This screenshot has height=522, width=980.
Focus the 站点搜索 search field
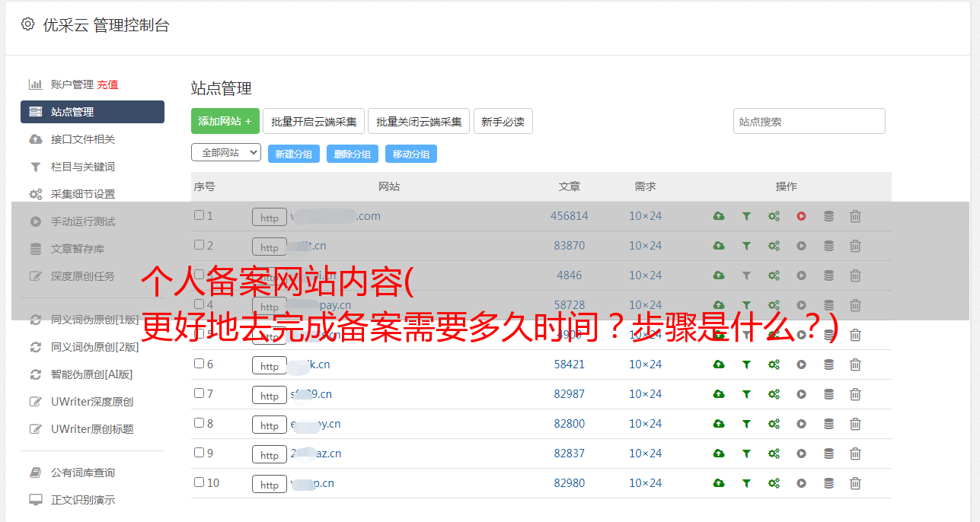(x=809, y=121)
